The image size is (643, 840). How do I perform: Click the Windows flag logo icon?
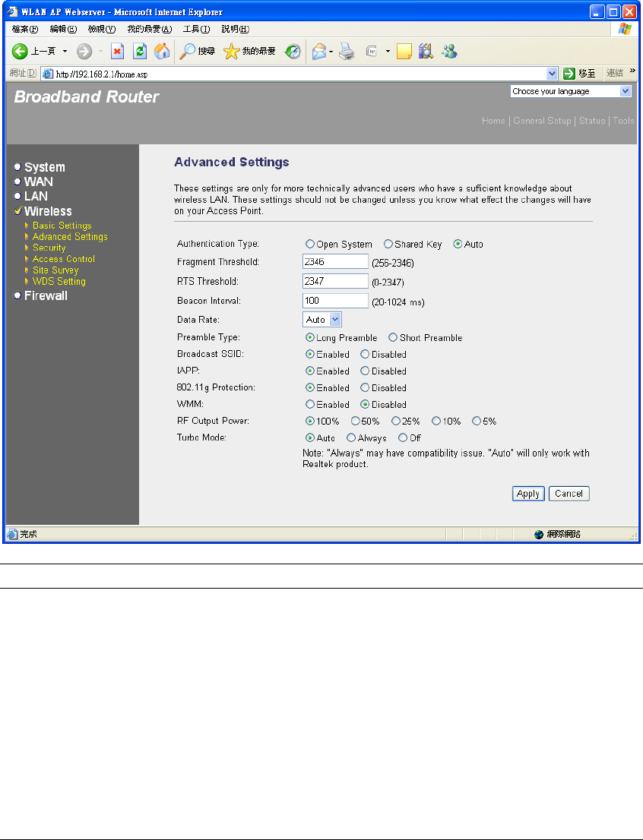click(x=624, y=30)
